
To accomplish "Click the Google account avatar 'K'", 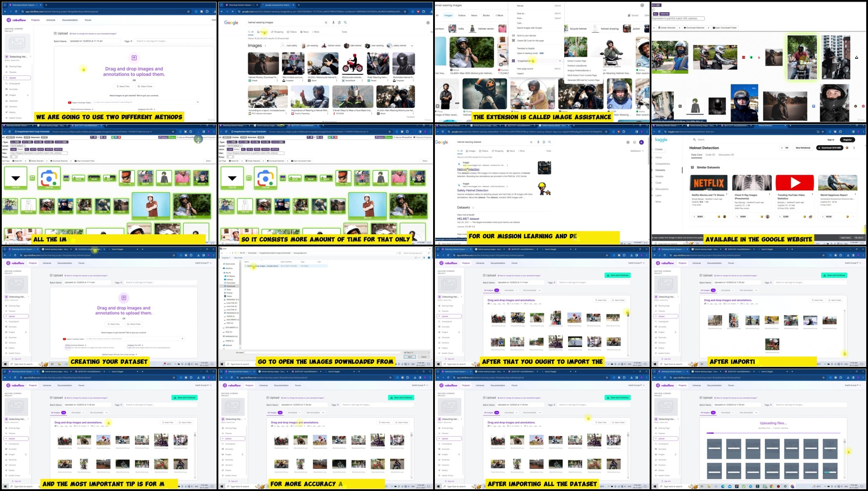I will pyautogui.click(x=641, y=142).
